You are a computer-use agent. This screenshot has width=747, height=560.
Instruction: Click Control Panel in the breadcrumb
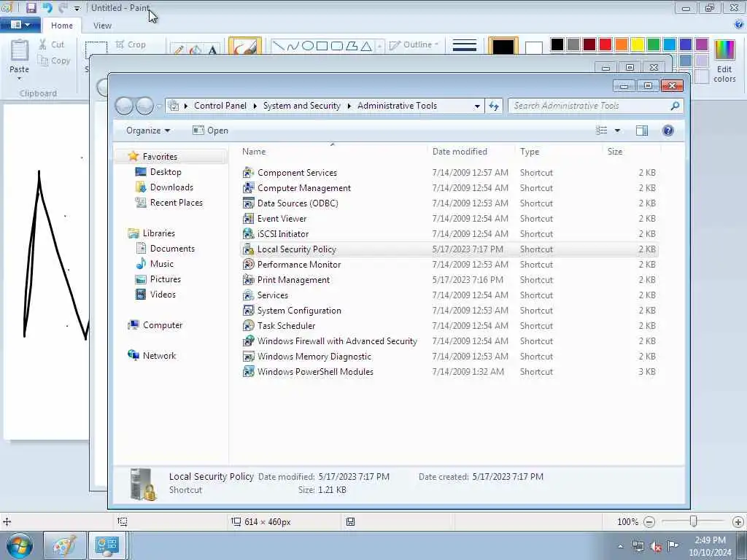click(220, 106)
